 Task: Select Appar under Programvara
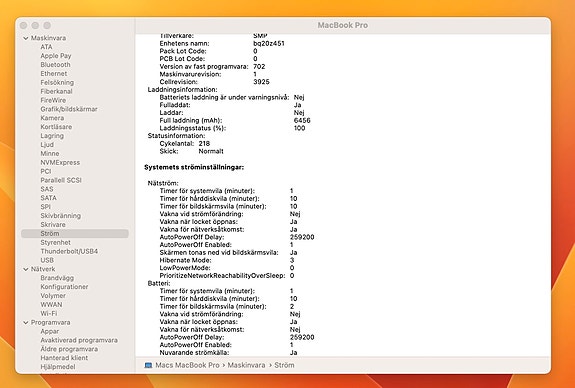point(50,331)
